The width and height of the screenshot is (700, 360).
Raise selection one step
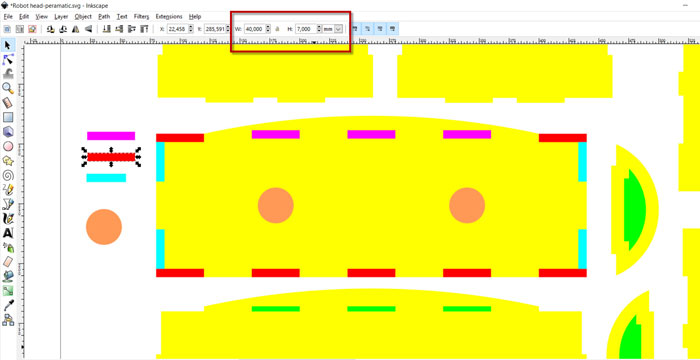point(131,29)
